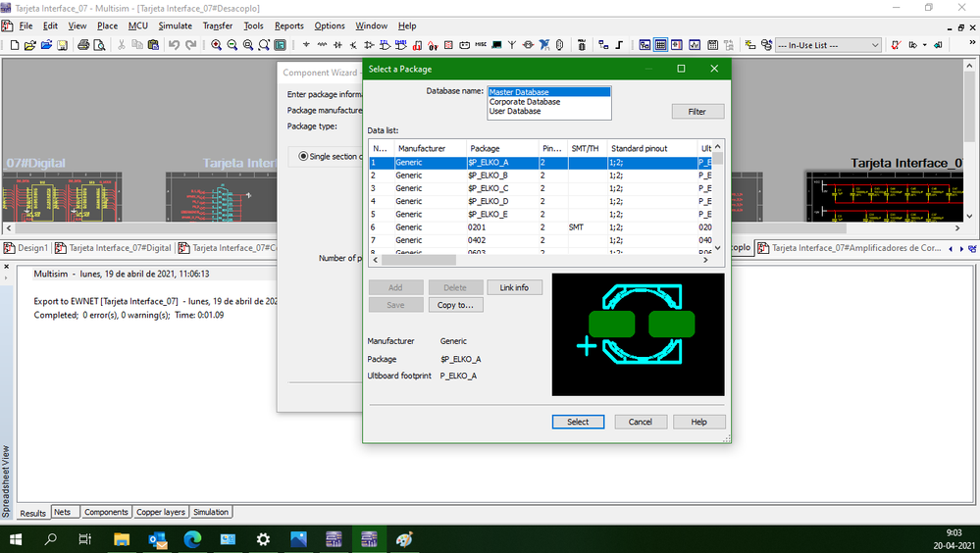This screenshot has height=553, width=980.
Task: Switch to the Design1 document tab
Action: [x=26, y=248]
